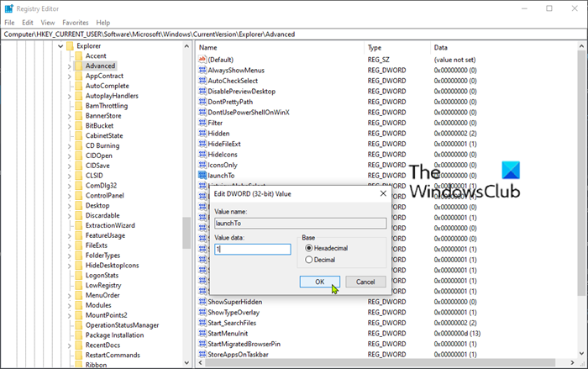The height and width of the screenshot is (369, 588).
Task: Open the Help menu
Action: (x=102, y=23)
